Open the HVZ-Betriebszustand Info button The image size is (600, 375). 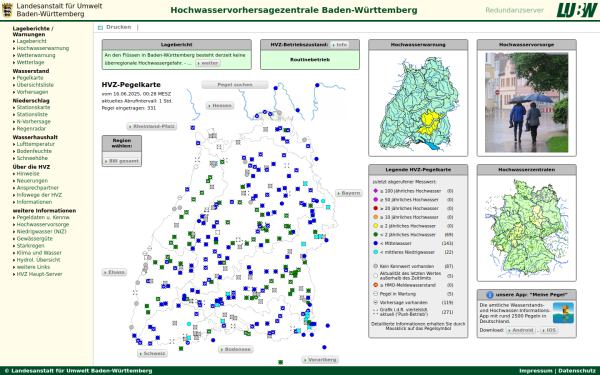(340, 45)
